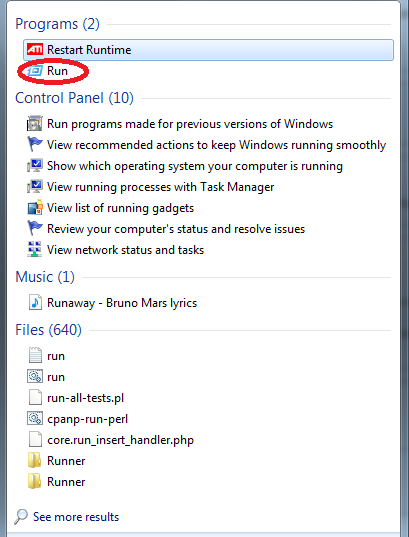This screenshot has height=537, width=409.
Task: Click the gadgets icon next to running gadgets
Action: point(35,208)
